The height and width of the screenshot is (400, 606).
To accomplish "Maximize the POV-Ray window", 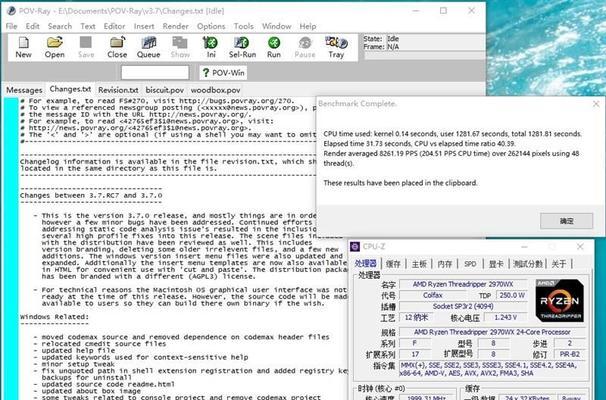I will coord(443,11).
